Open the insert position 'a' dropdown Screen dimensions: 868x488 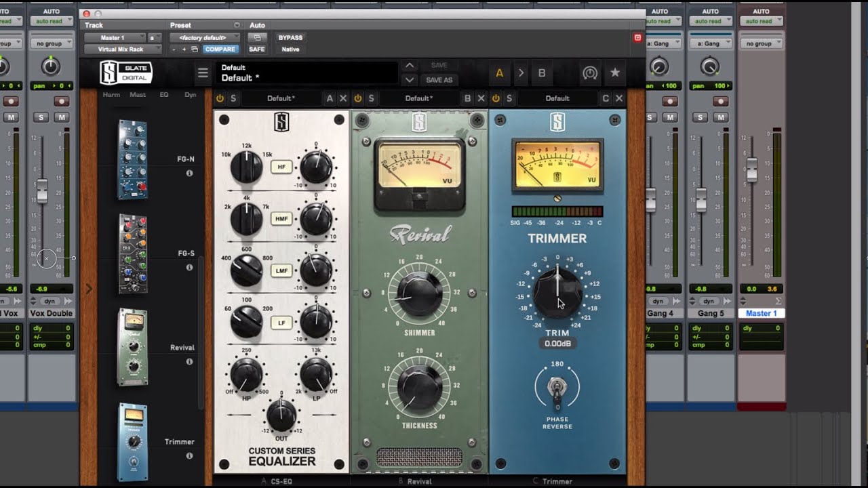click(155, 38)
